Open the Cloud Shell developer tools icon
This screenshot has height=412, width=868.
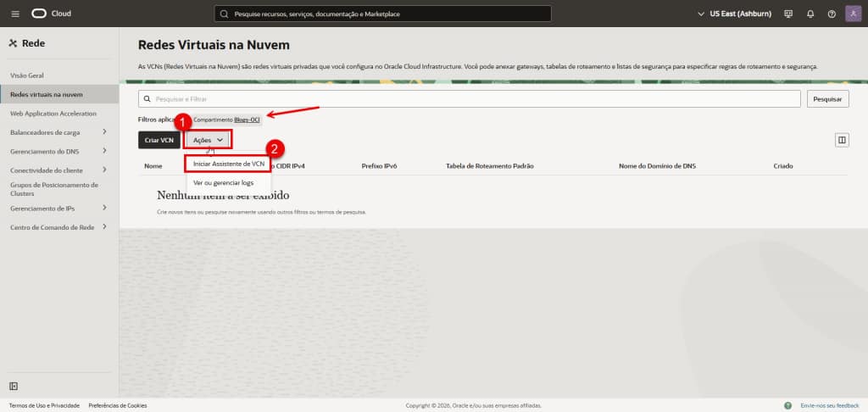click(x=789, y=14)
